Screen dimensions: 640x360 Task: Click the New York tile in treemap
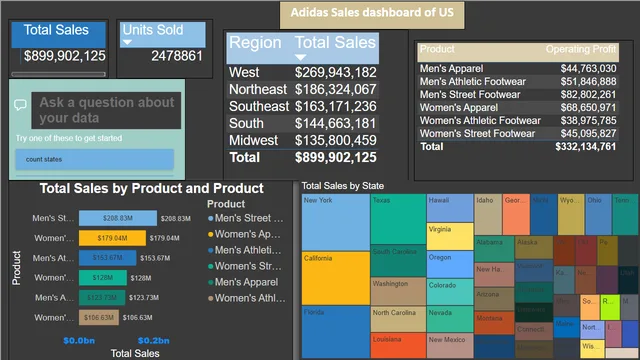pos(336,222)
